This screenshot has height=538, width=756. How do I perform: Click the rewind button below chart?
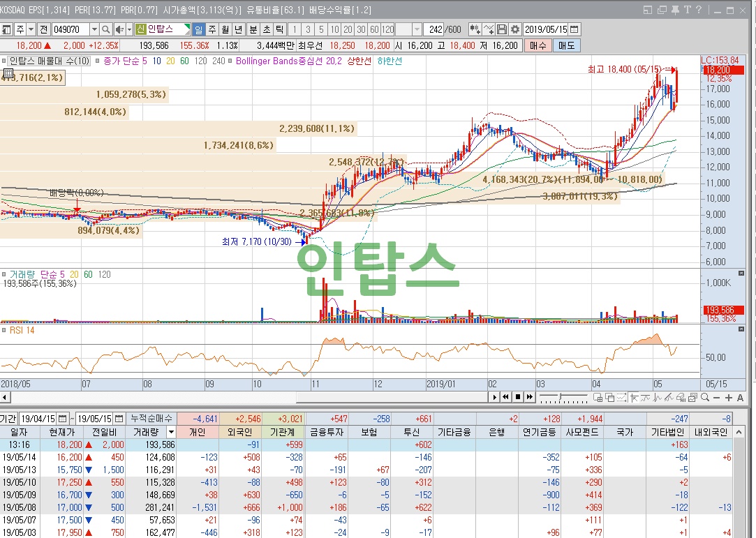pos(506,397)
